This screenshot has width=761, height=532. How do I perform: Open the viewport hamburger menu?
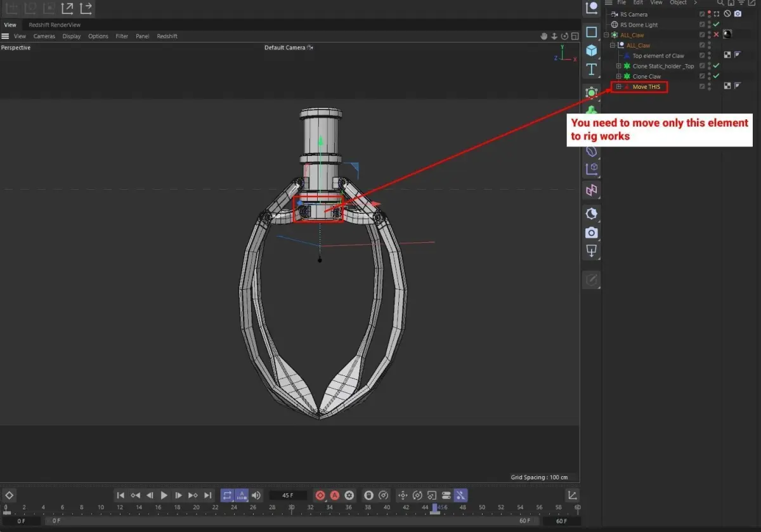5,36
